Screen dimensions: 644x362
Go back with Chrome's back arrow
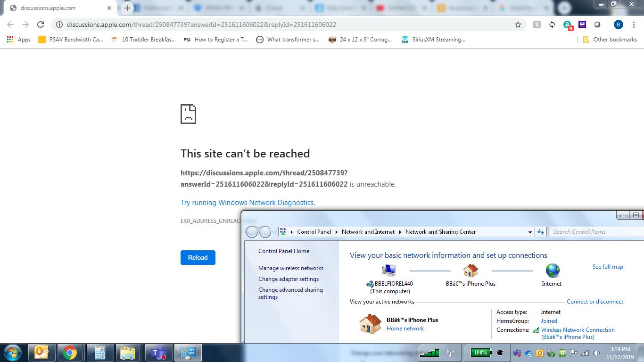click(10, 25)
